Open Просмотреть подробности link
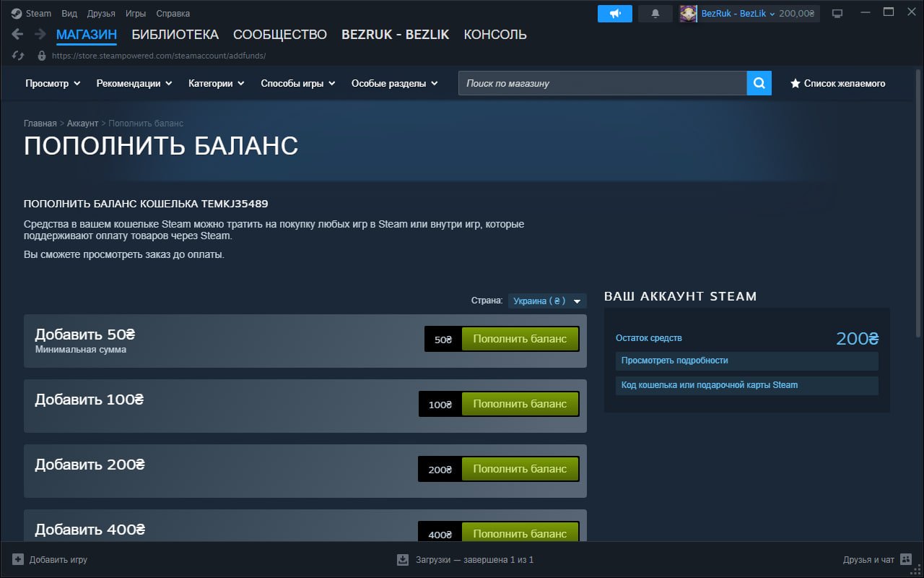This screenshot has width=924, height=578. point(674,361)
